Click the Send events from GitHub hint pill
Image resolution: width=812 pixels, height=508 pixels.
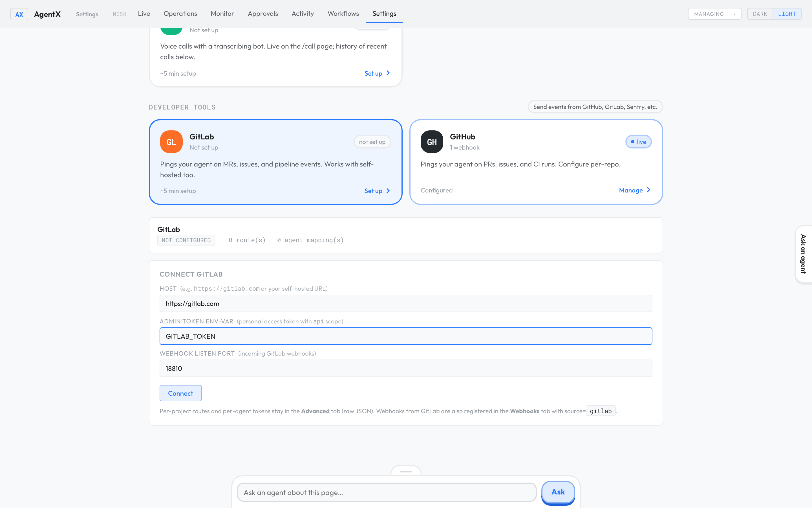[595, 107]
